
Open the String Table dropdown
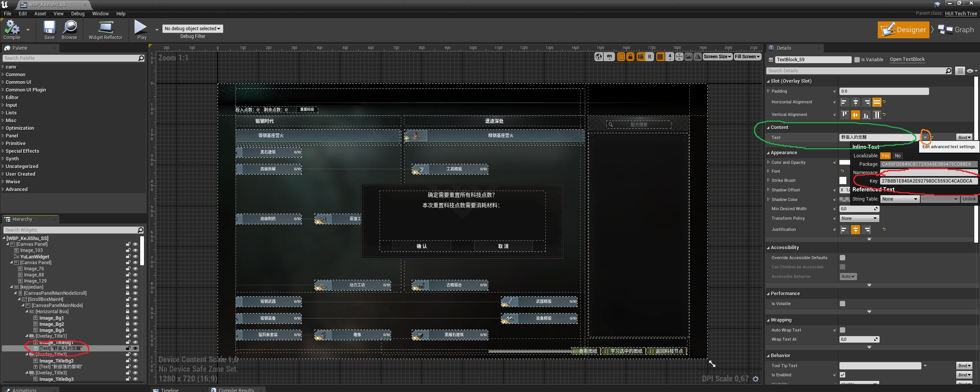coord(900,199)
